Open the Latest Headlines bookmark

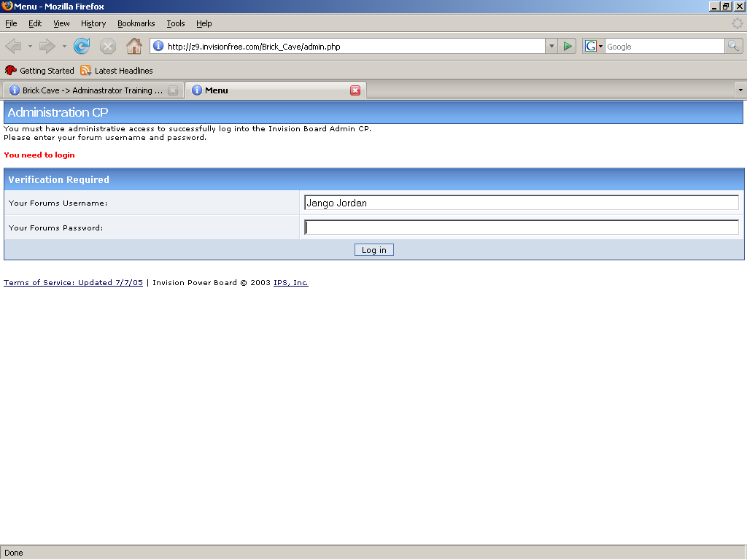click(117, 71)
